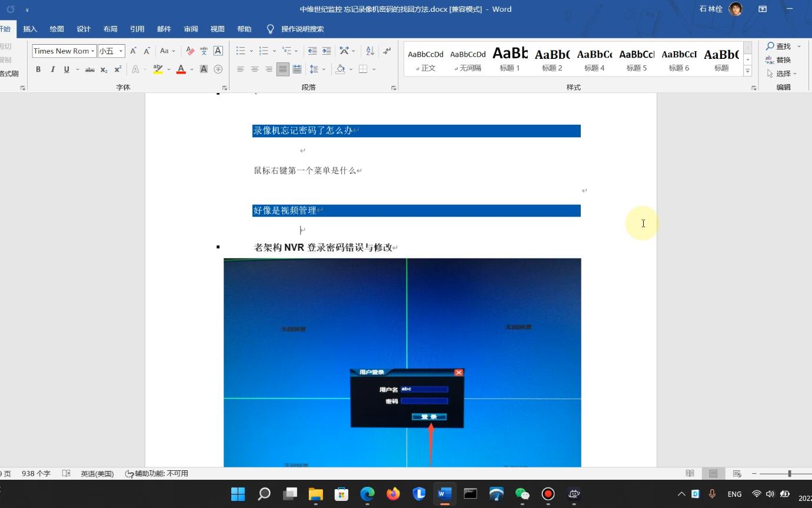Enable underline formatting
Image resolution: width=812 pixels, height=508 pixels.
pyautogui.click(x=66, y=69)
